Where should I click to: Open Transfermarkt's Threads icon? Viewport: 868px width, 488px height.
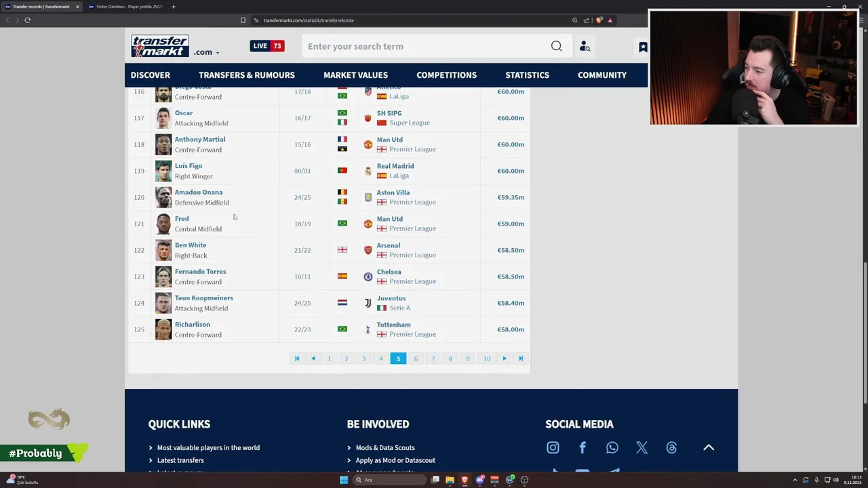[x=671, y=447]
